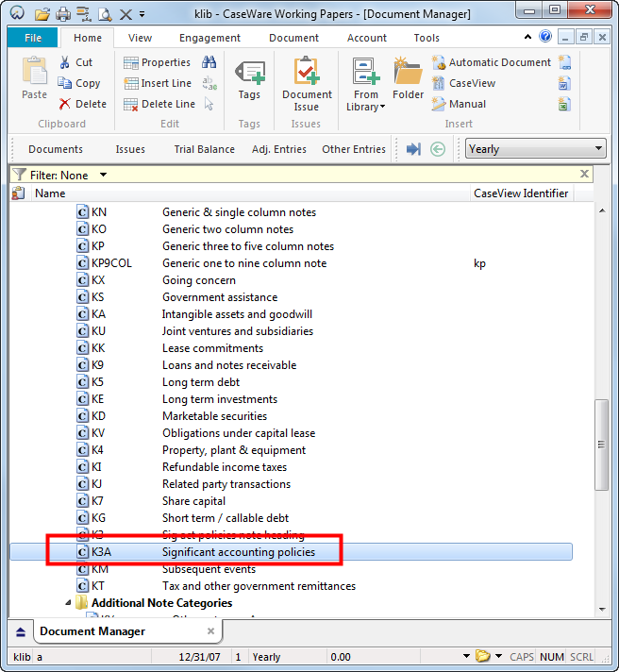
Task: Click the eject icon beside Document Manager tab
Action: point(21,631)
